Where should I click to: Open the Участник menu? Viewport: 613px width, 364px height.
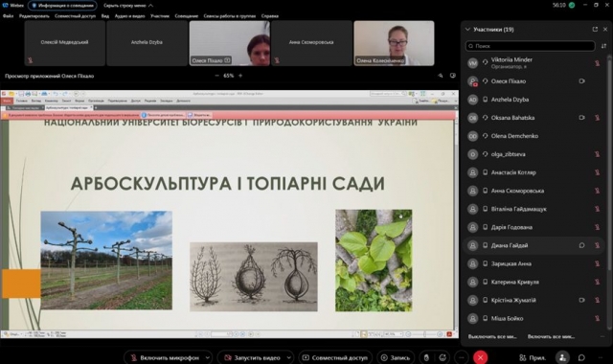pyautogui.click(x=160, y=16)
